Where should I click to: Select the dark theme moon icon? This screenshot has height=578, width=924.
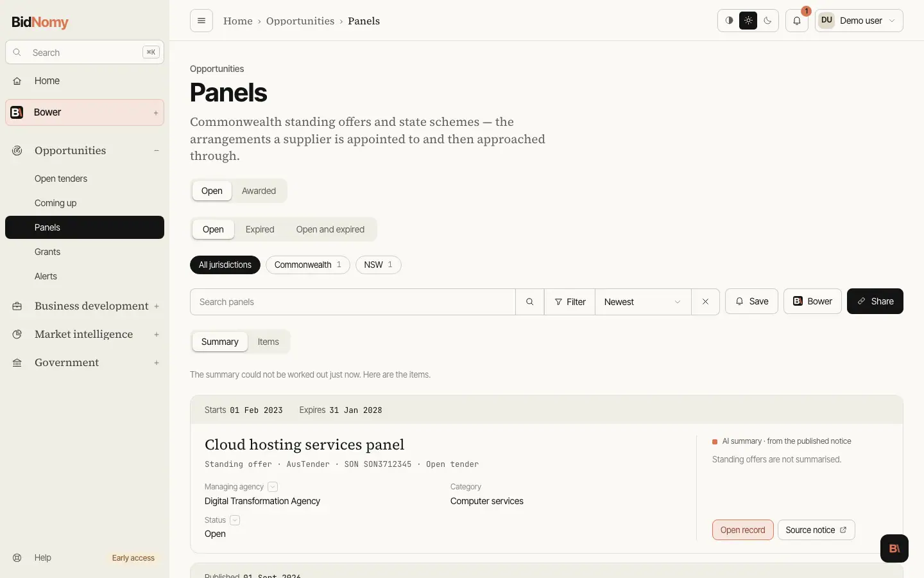click(767, 21)
